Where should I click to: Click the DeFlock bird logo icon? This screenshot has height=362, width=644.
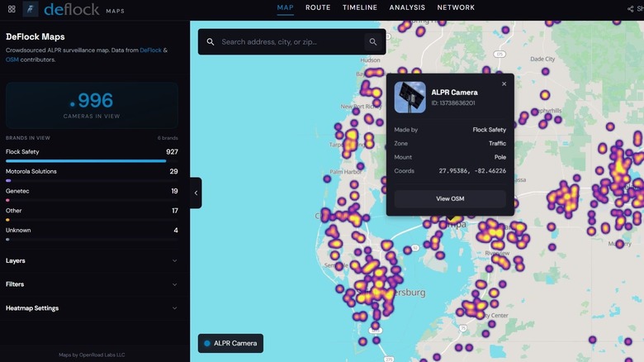coord(30,8)
